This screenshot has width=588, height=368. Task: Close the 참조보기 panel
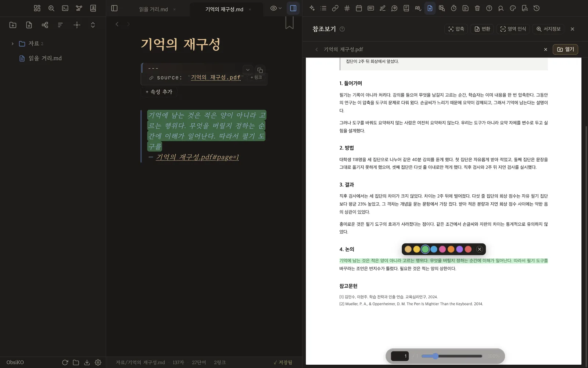[x=572, y=29]
